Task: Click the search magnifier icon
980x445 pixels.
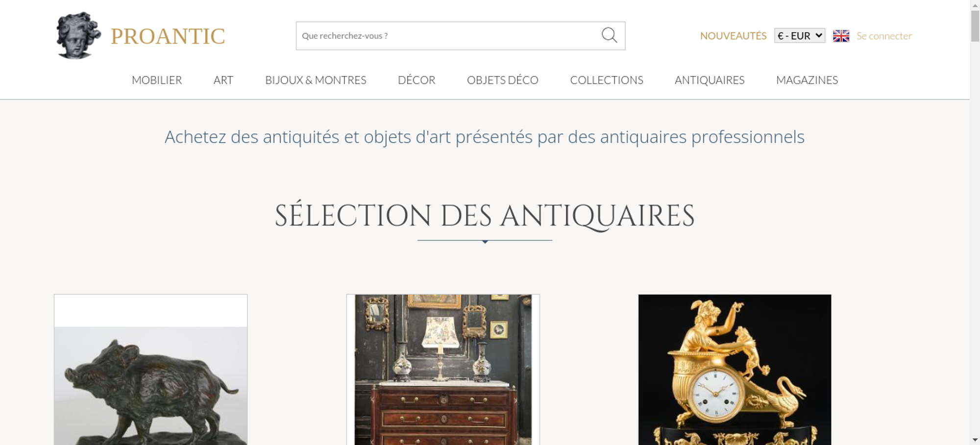Action: click(609, 35)
